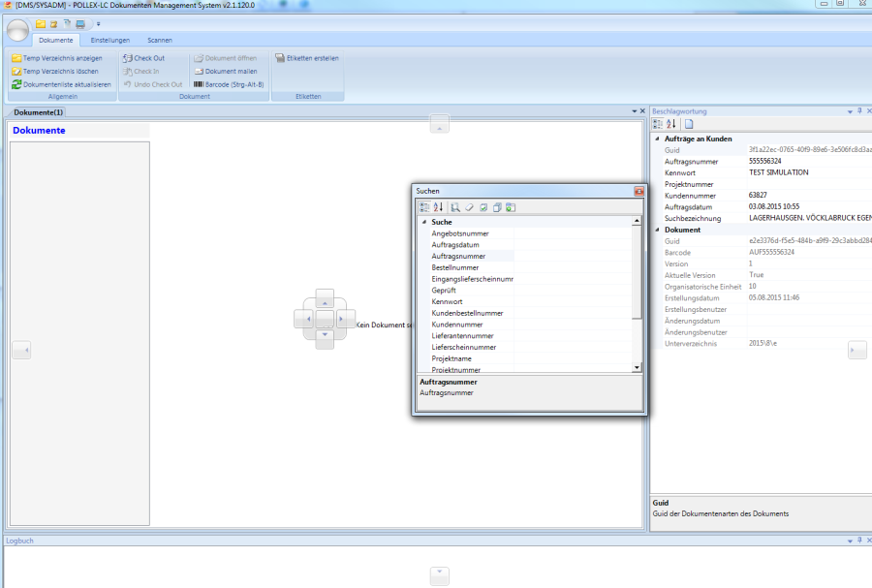Switch to the Einstellungen ribbon tab

109,40
